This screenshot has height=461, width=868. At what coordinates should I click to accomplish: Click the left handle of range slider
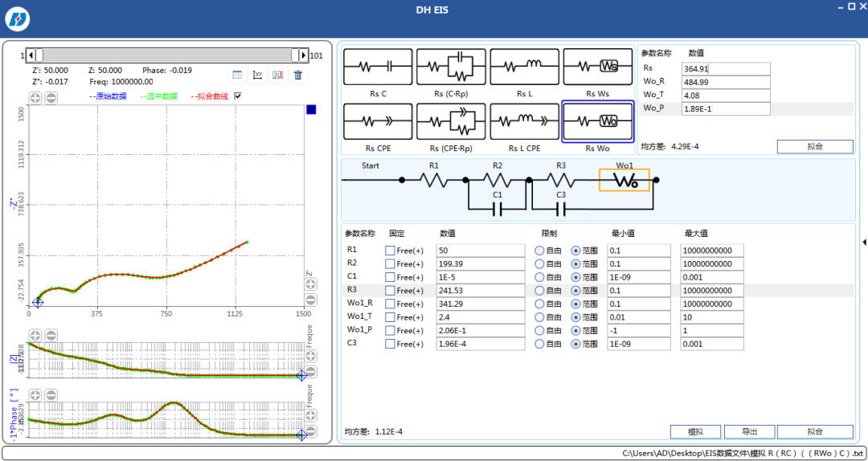point(39,55)
